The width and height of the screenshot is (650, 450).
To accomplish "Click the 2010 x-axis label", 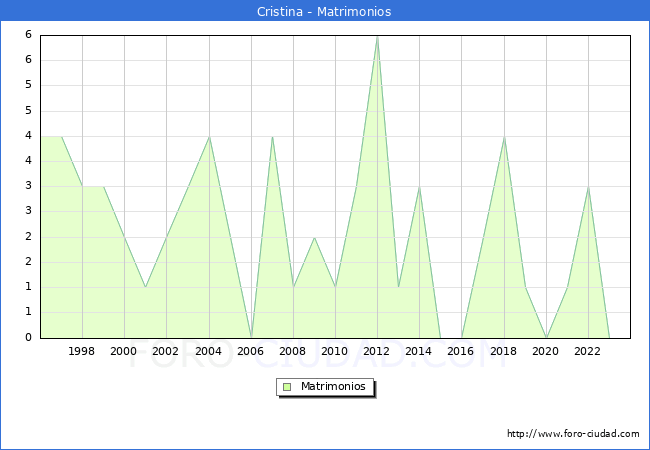I will [x=335, y=351].
